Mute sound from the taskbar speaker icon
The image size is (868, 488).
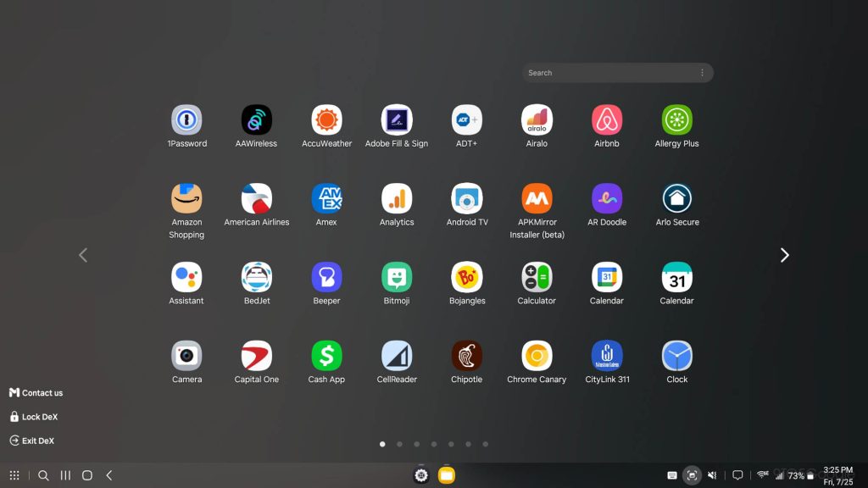tap(713, 475)
